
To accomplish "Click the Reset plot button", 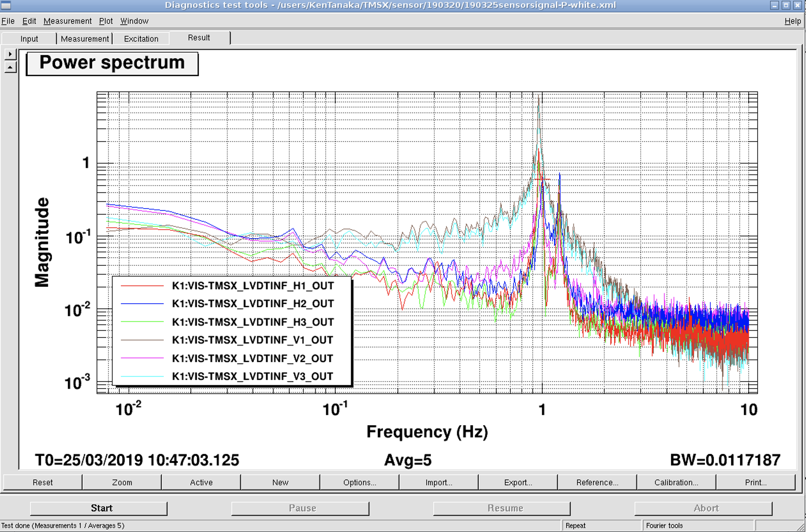I will pyautogui.click(x=43, y=482).
